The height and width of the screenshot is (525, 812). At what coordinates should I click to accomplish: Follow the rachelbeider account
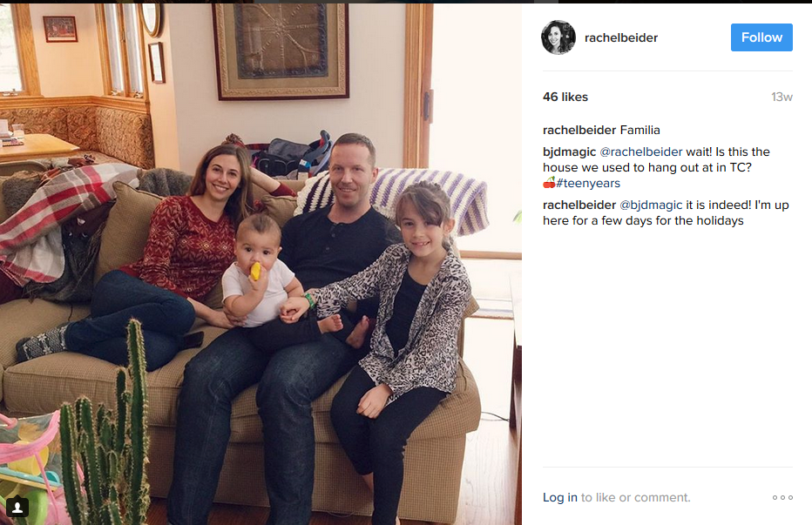pos(761,37)
